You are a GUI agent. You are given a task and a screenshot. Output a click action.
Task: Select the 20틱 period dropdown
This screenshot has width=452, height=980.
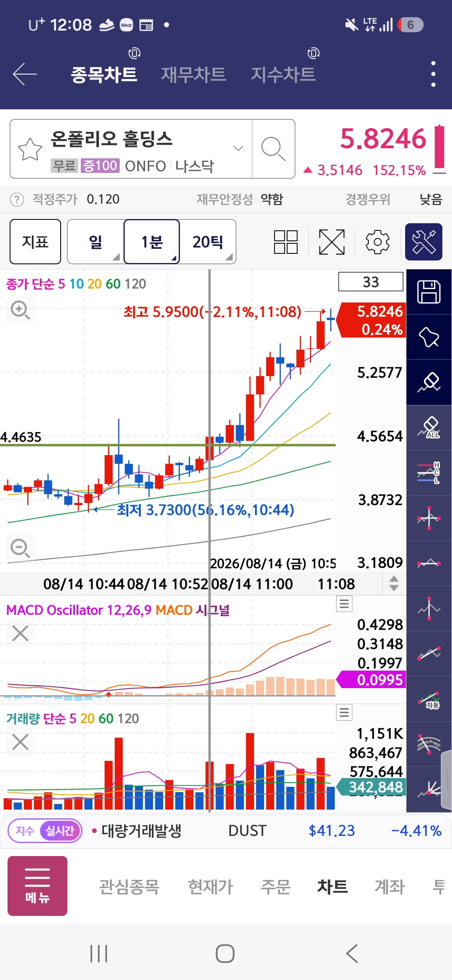click(x=208, y=242)
